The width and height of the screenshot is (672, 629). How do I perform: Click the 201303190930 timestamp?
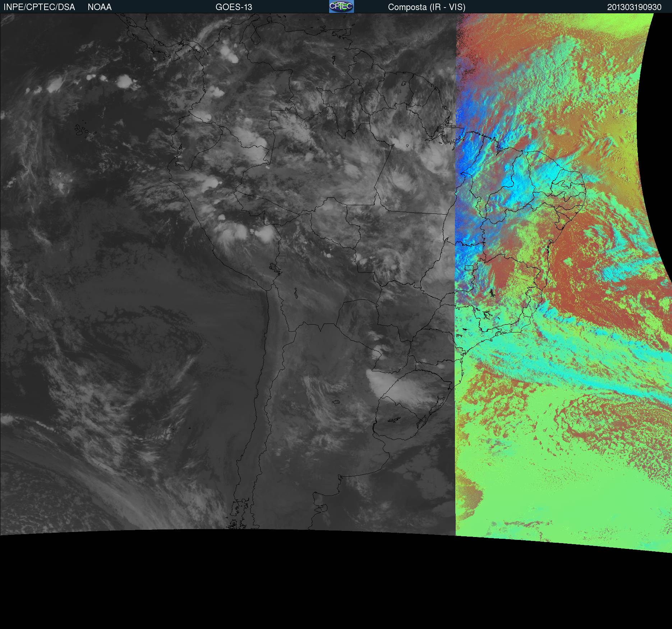point(634,7)
